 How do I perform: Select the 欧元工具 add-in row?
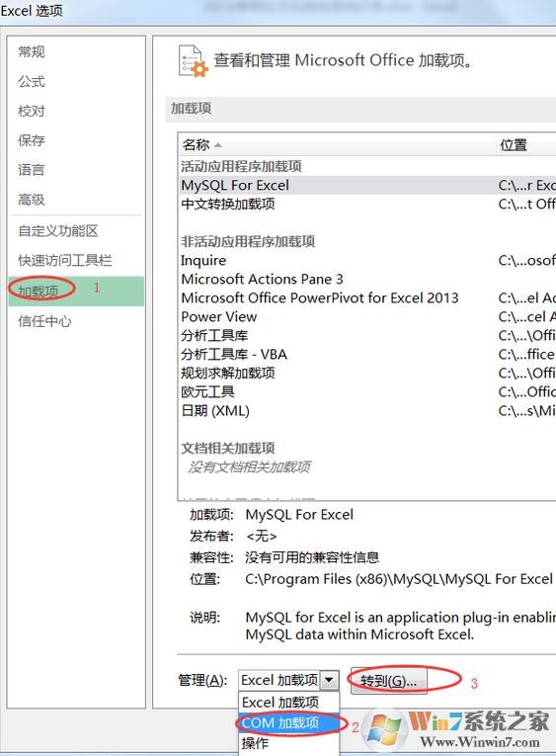click(367, 392)
